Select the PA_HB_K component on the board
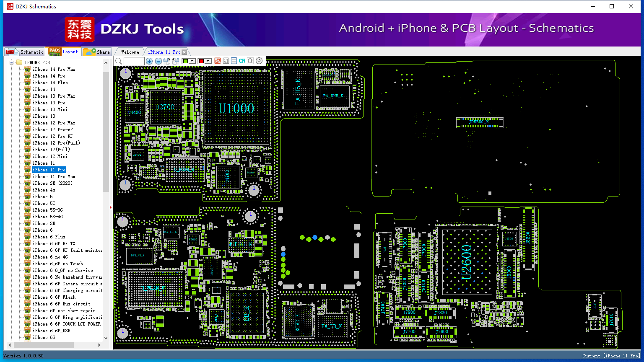 (x=298, y=90)
